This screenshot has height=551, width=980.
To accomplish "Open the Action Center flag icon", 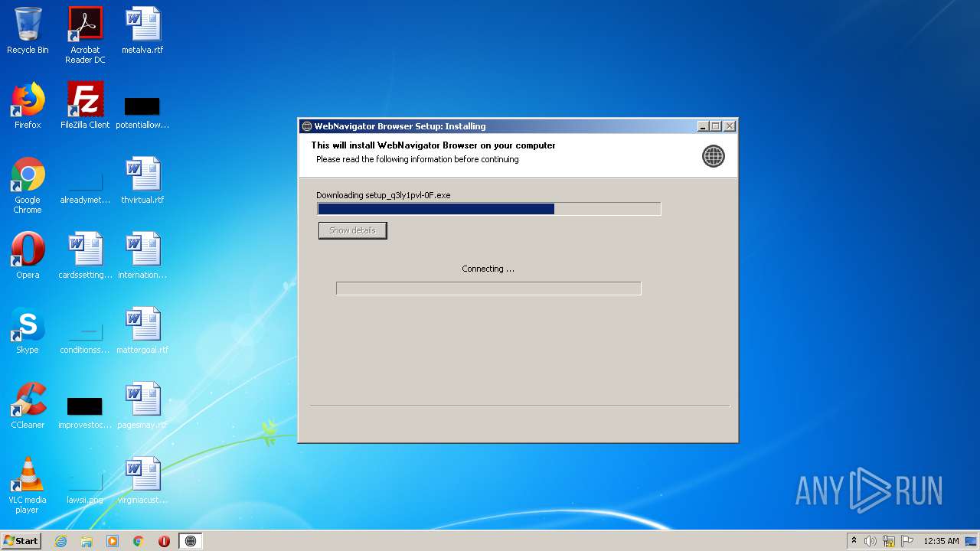I will 906,541.
